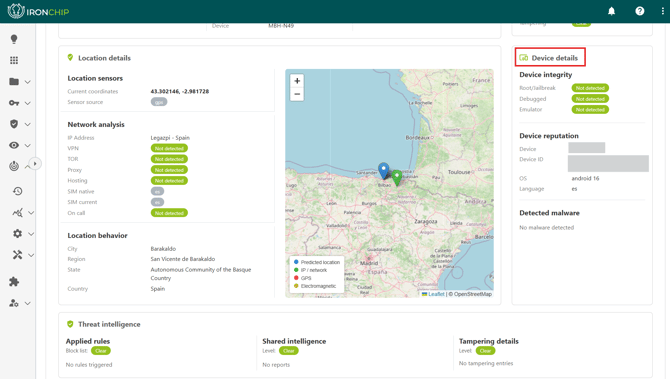The width and height of the screenshot is (670, 379).
Task: Zoom out on the map
Action: (x=297, y=94)
